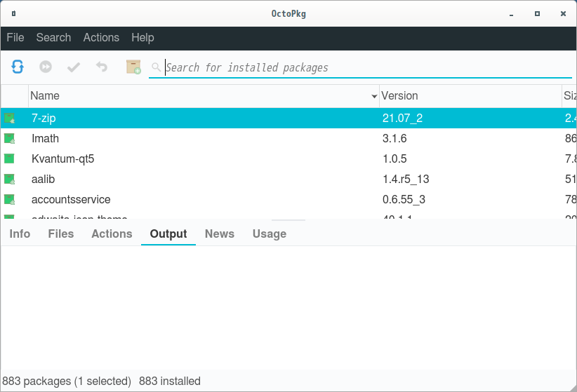The image size is (577, 392).
Task: Sort by the Version column header
Action: coord(470,96)
